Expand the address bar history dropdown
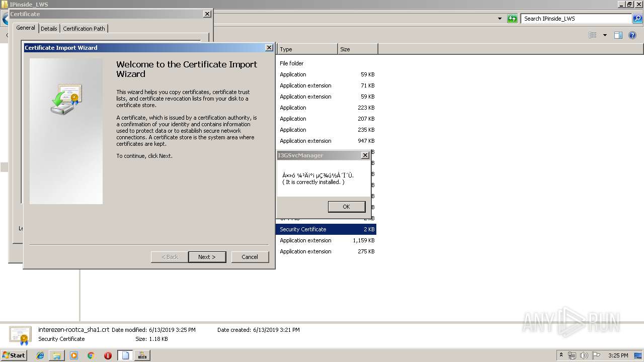The image size is (644, 362). point(500,19)
